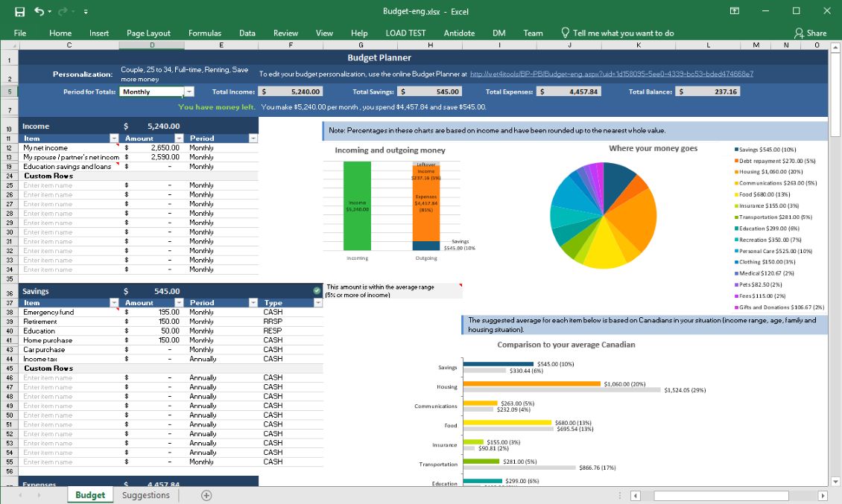Click Housing legend entry color swatch
Screen dimensions: 842x504
click(x=736, y=172)
